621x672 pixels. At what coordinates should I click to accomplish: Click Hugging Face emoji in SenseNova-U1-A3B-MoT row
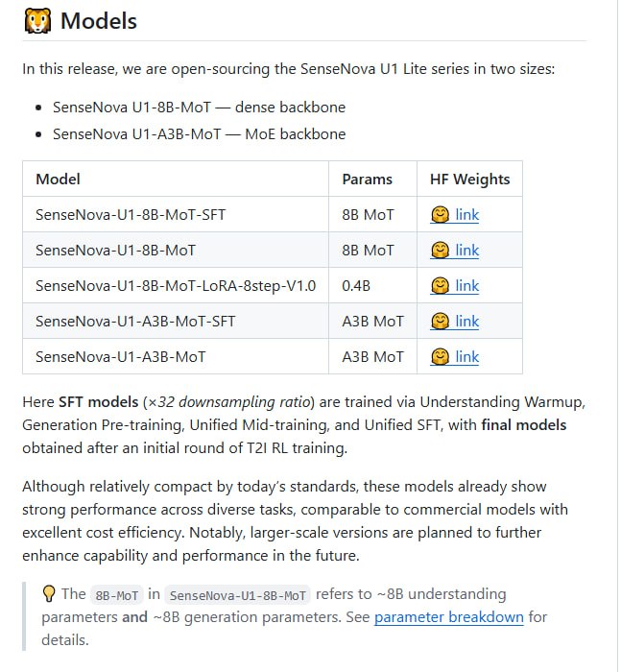click(x=440, y=357)
